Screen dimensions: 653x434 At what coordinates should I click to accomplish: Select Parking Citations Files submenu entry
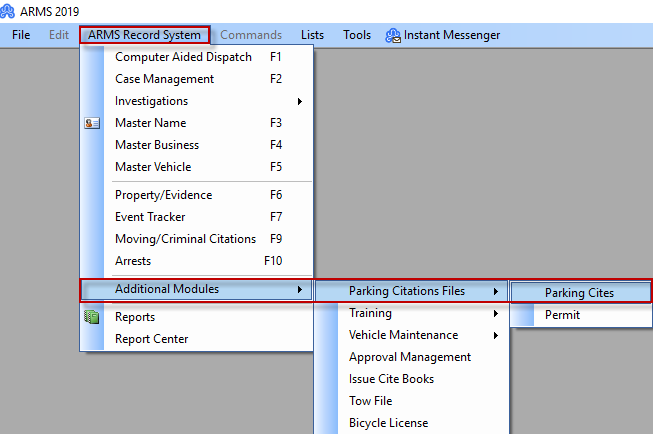[x=411, y=291]
